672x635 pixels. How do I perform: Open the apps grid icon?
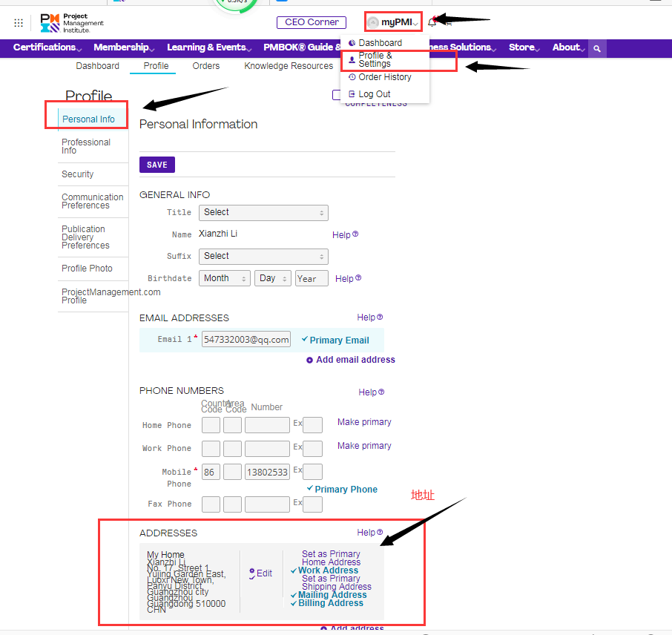click(19, 23)
